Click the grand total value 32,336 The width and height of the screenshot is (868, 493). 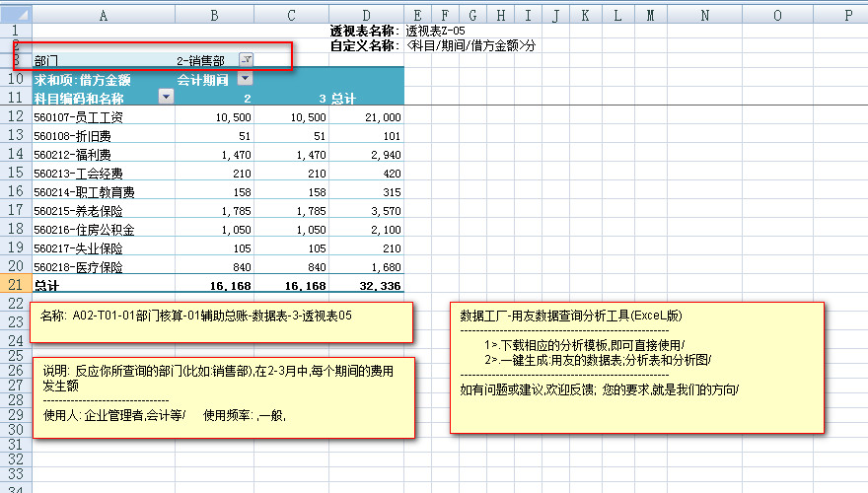[x=366, y=286]
